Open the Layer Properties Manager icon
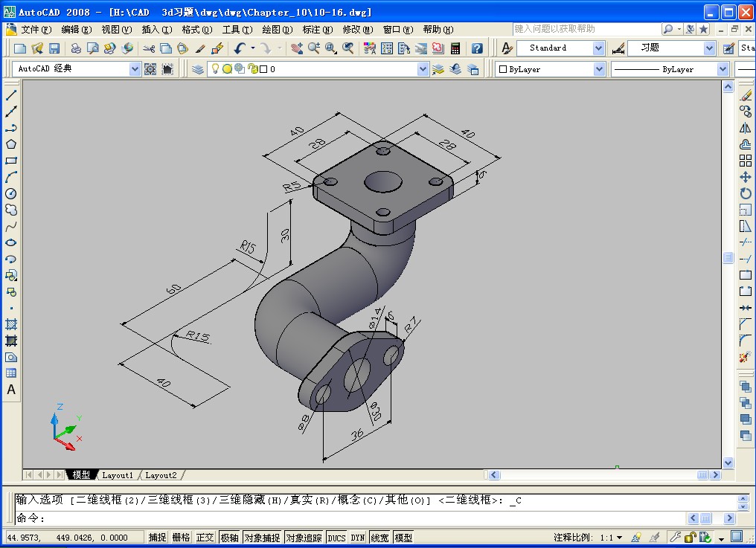Image resolution: width=756 pixels, height=548 pixels. (198, 69)
